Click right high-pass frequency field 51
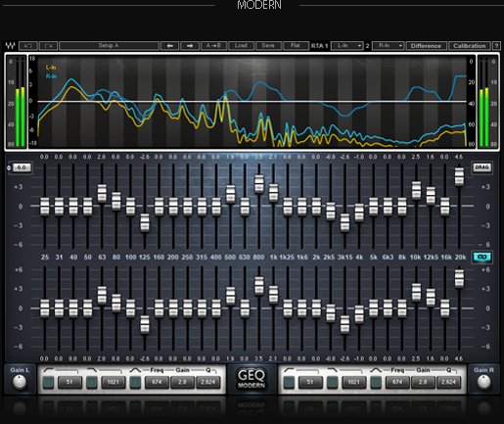Screen dimensions: 504x424 [x=310, y=382]
